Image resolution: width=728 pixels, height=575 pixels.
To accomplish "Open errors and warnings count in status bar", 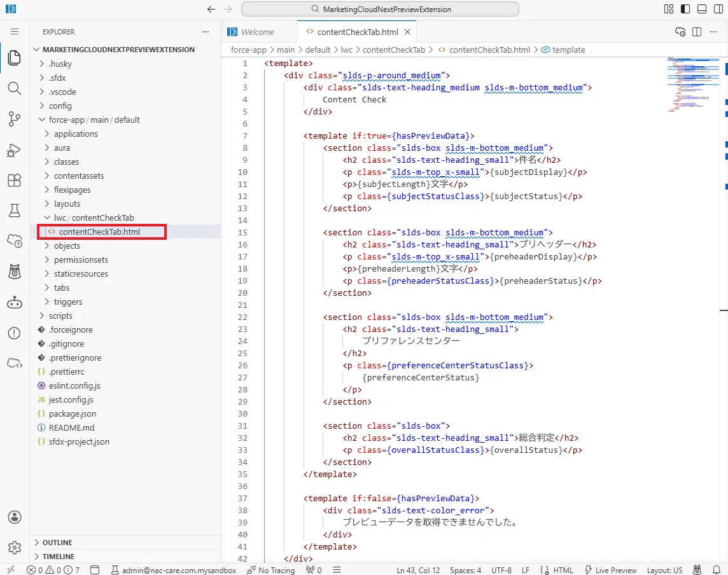I will coord(53,570).
